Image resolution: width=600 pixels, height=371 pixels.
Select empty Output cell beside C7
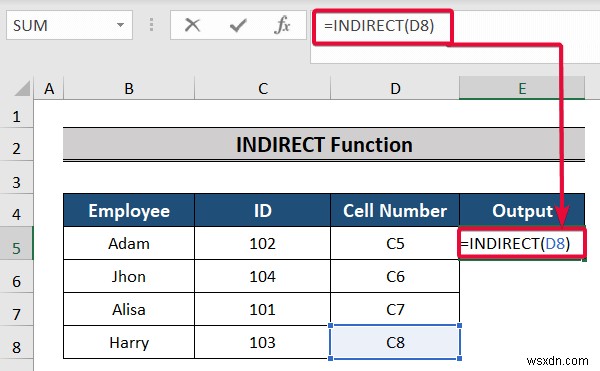pyautogui.click(x=522, y=309)
